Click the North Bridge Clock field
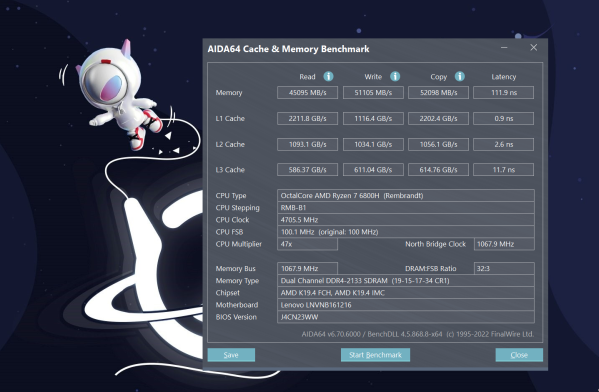The width and height of the screenshot is (599, 392). 504,244
